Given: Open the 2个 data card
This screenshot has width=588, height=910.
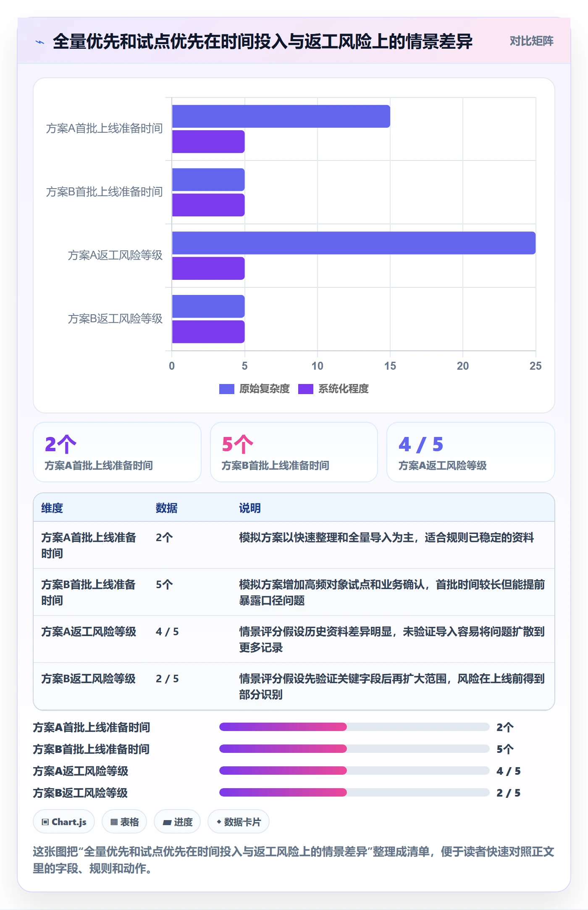Looking at the screenshot, I should (117, 452).
